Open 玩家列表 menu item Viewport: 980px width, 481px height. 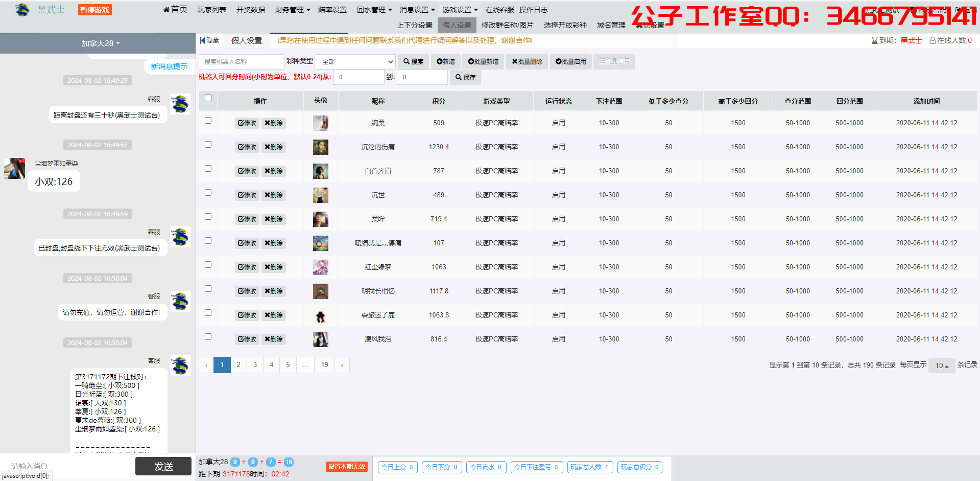212,10
